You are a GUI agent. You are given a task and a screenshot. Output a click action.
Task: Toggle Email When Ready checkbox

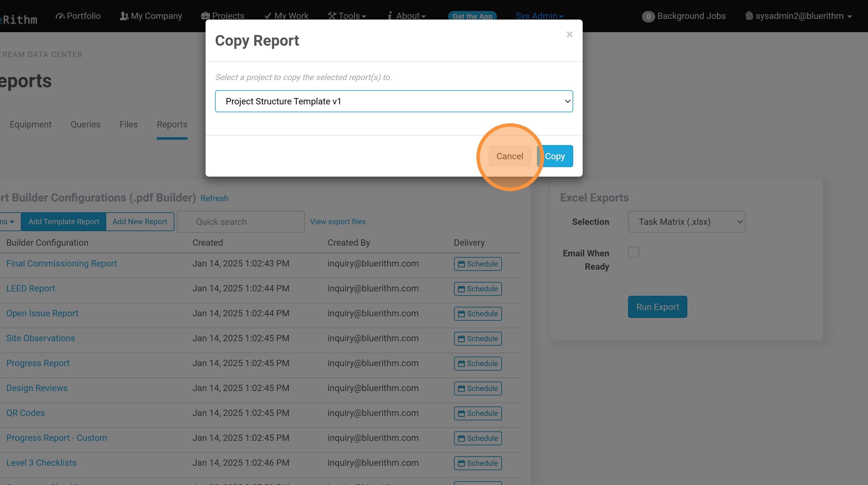point(633,253)
